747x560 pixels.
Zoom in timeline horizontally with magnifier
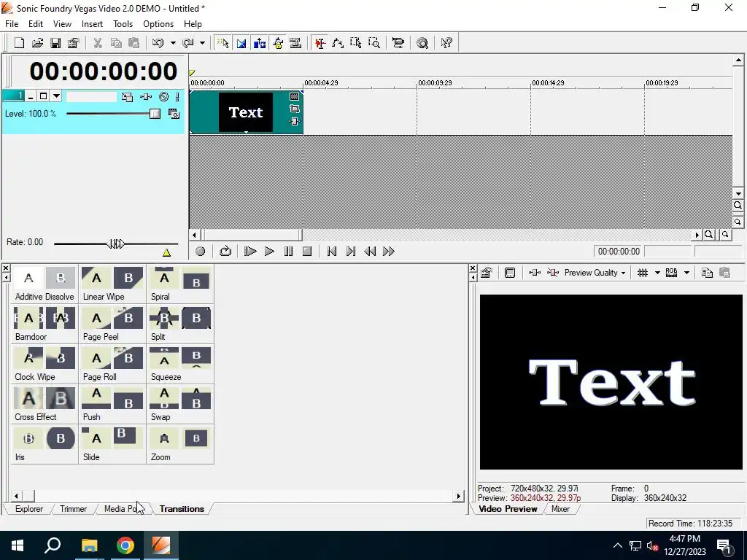point(709,234)
